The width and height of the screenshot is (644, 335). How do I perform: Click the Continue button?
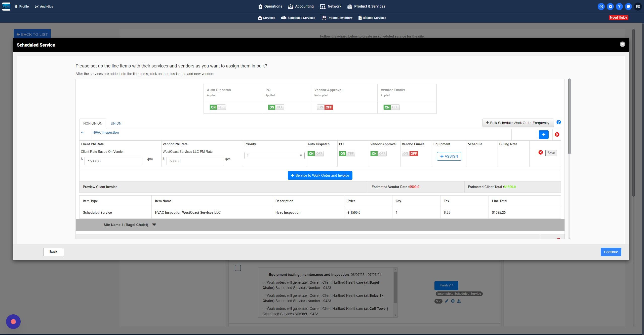(x=611, y=252)
